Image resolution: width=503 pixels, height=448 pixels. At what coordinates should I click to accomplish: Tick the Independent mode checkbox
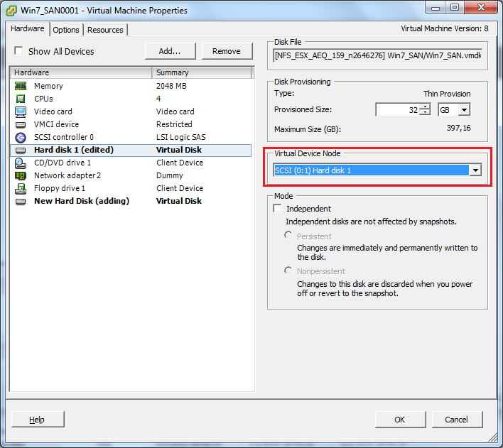tap(278, 209)
